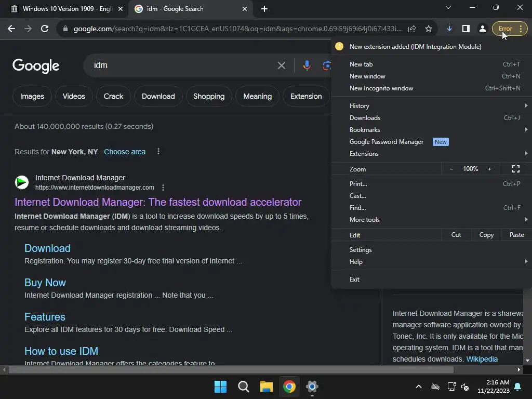Increase zoom with plus button
This screenshot has width=532, height=399.
pyautogui.click(x=489, y=169)
